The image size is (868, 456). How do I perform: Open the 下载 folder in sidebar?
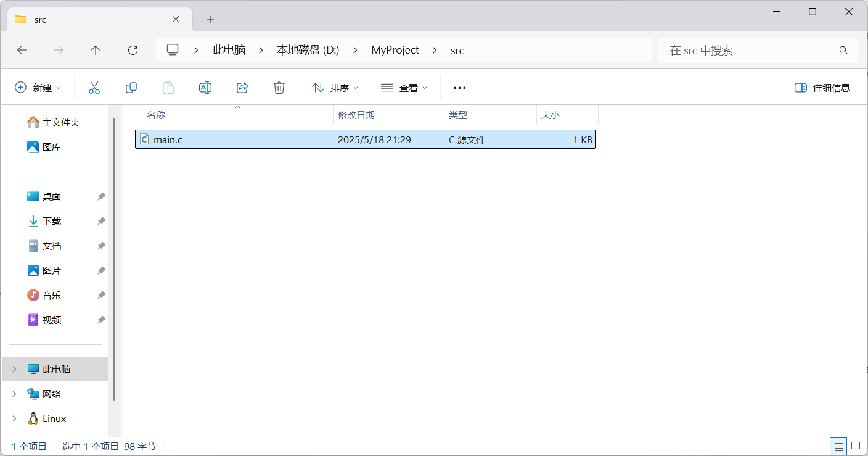(x=52, y=220)
